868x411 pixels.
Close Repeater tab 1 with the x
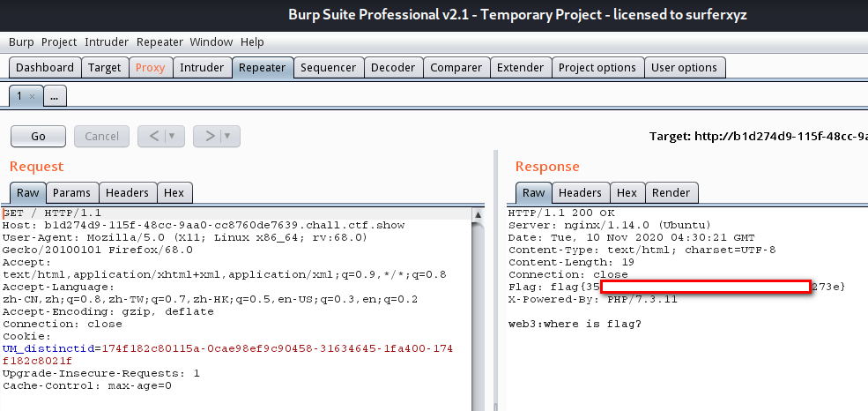(x=32, y=96)
